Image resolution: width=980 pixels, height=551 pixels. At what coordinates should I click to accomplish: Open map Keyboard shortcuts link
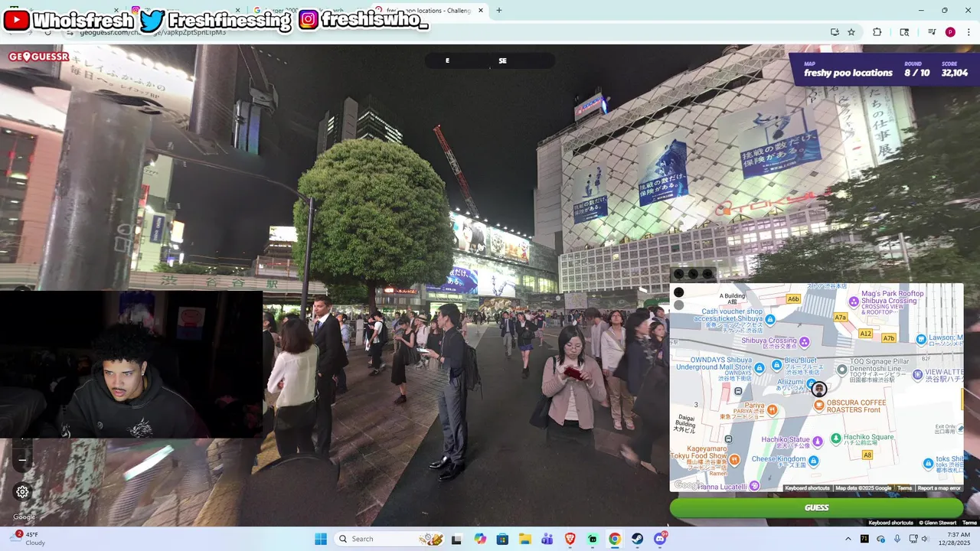click(x=807, y=488)
